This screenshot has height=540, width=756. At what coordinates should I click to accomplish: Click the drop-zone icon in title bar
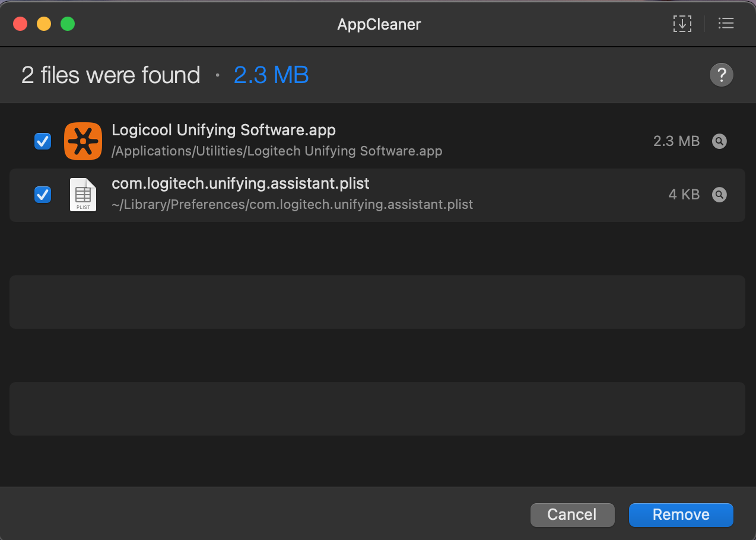click(682, 24)
